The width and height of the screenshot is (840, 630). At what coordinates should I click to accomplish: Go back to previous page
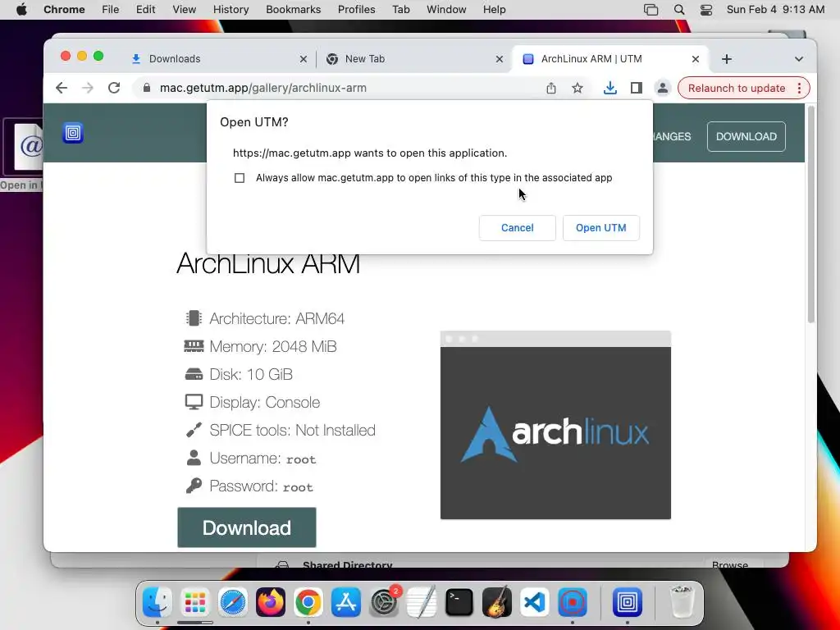tap(62, 88)
